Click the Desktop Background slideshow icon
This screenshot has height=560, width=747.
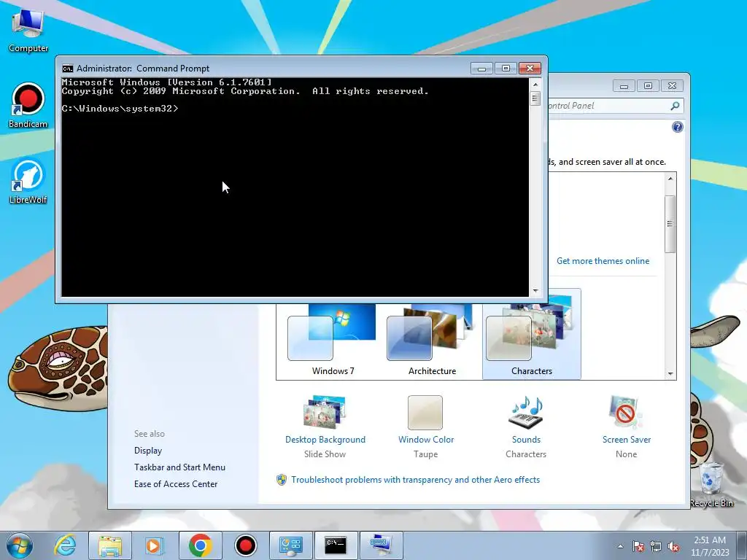point(325,413)
